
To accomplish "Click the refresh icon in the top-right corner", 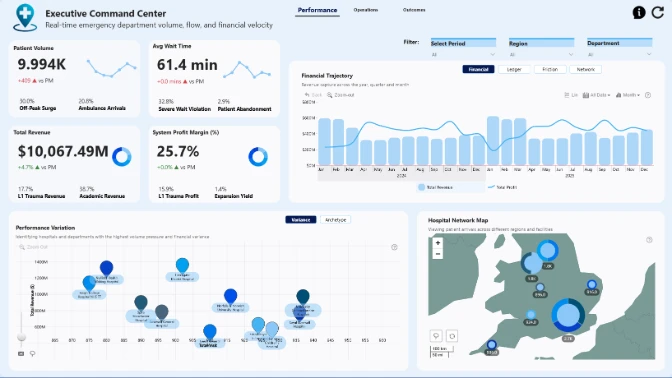I will coord(658,12).
